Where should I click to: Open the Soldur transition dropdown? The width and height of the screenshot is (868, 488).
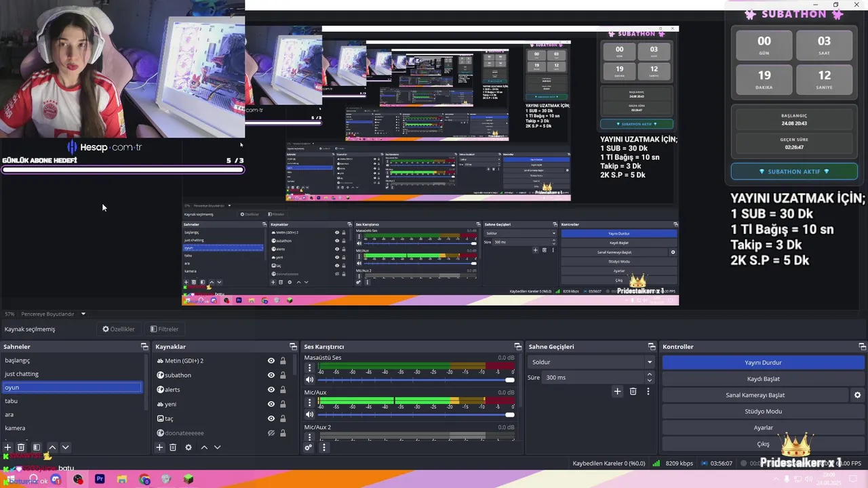pyautogui.click(x=591, y=362)
